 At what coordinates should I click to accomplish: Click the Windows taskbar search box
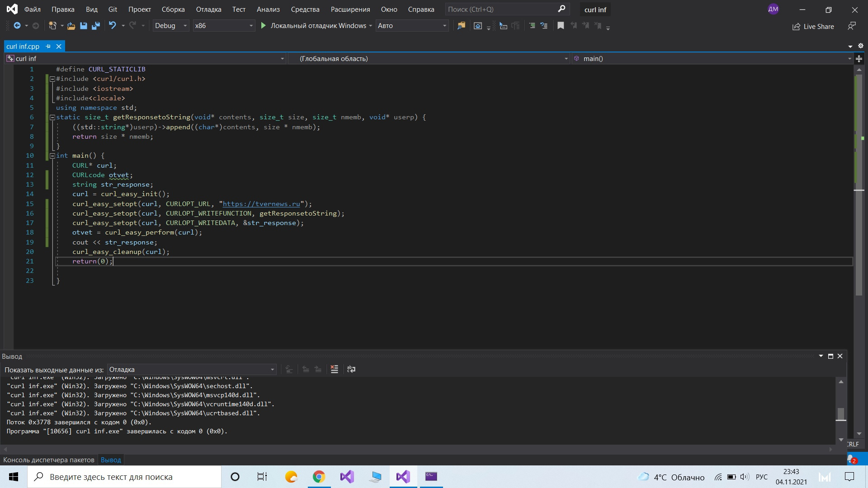[x=124, y=477]
